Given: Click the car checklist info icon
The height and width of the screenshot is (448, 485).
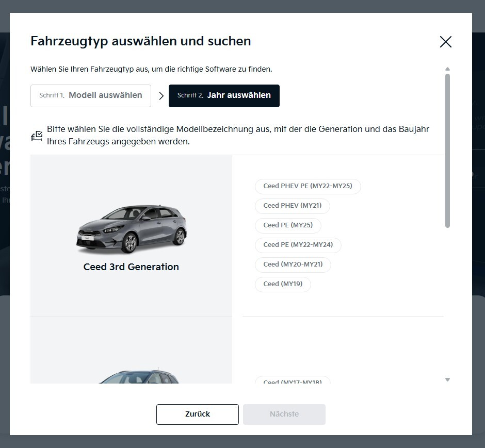Looking at the screenshot, I should point(37,136).
